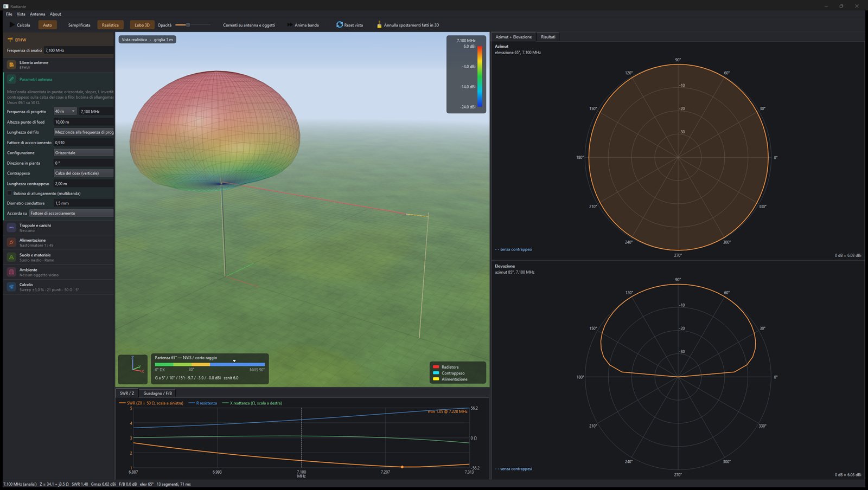Click the Anima banda icon
868x490 pixels.
(x=290, y=25)
